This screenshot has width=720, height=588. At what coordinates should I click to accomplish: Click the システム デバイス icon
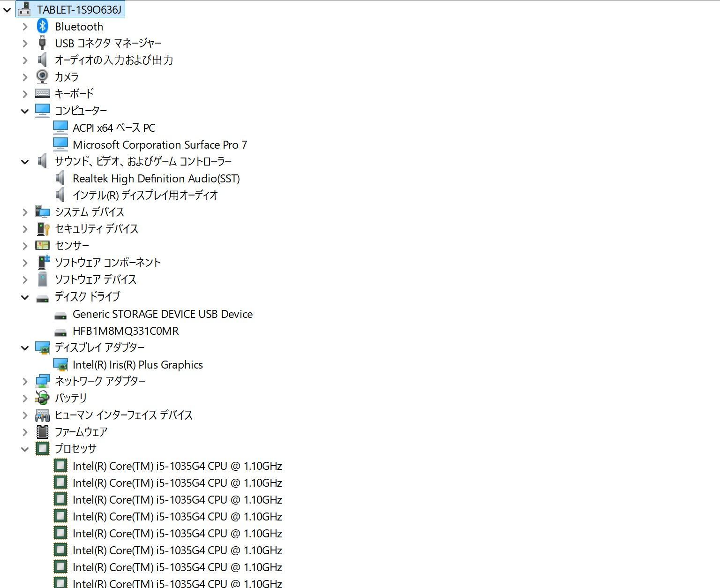click(43, 212)
